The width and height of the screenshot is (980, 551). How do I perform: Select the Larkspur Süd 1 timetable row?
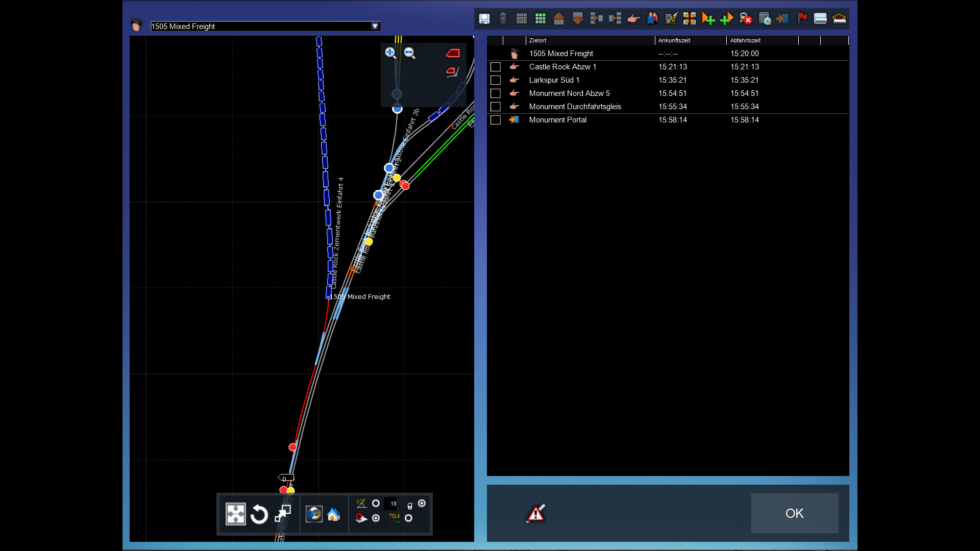point(554,80)
